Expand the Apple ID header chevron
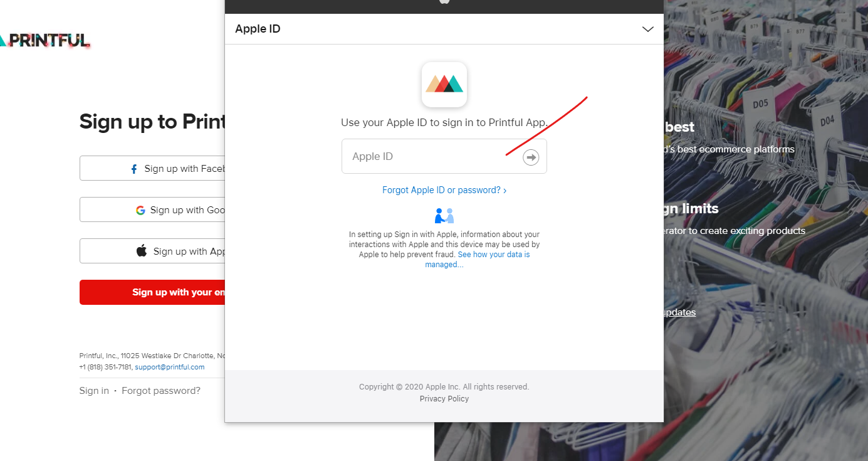Image resolution: width=868 pixels, height=461 pixels. pyautogui.click(x=648, y=29)
